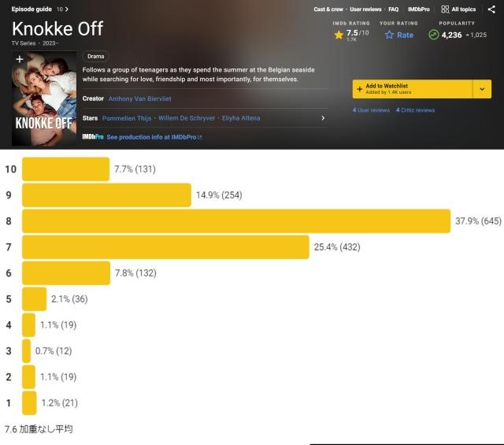Open the 4 Critic reviews link
The height and width of the screenshot is (445, 504).
[415, 110]
